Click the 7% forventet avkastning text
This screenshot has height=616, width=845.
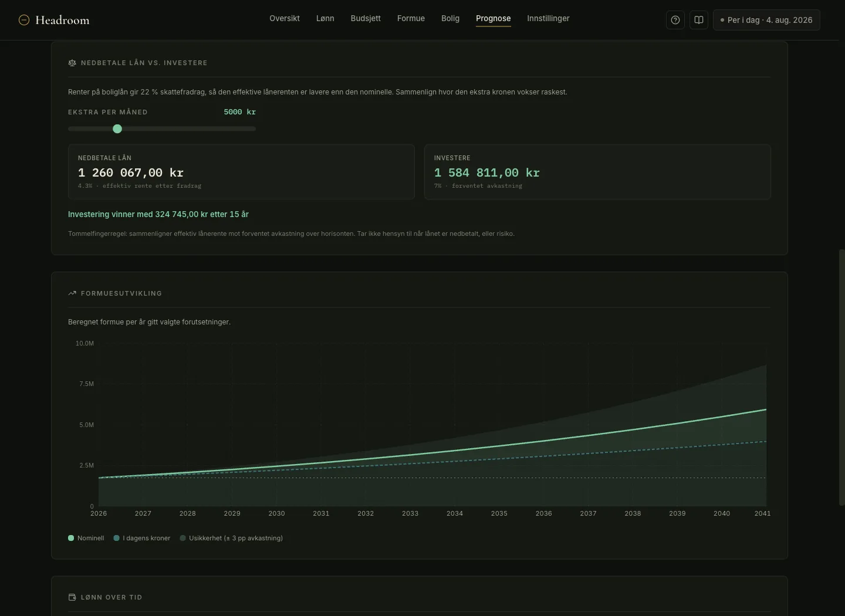(478, 186)
